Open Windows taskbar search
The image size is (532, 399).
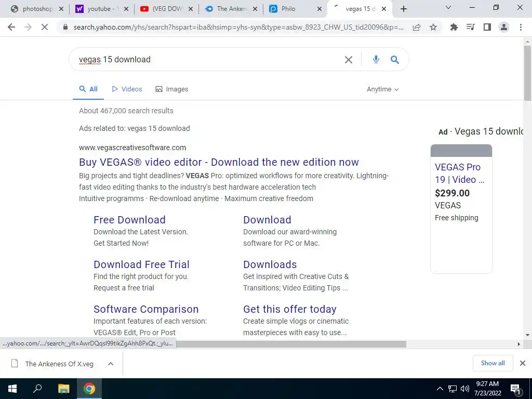pyautogui.click(x=37, y=389)
